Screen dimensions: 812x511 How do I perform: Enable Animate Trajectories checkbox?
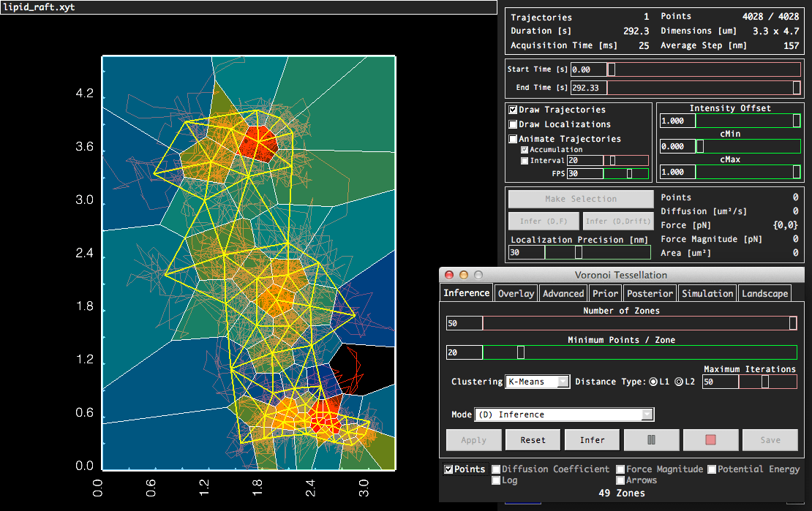(514, 139)
